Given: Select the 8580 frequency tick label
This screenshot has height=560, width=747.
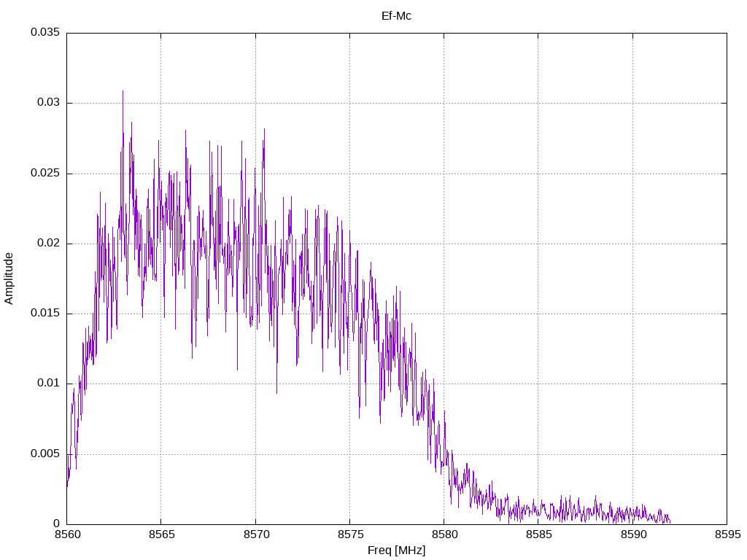Looking at the screenshot, I should click(x=444, y=534).
